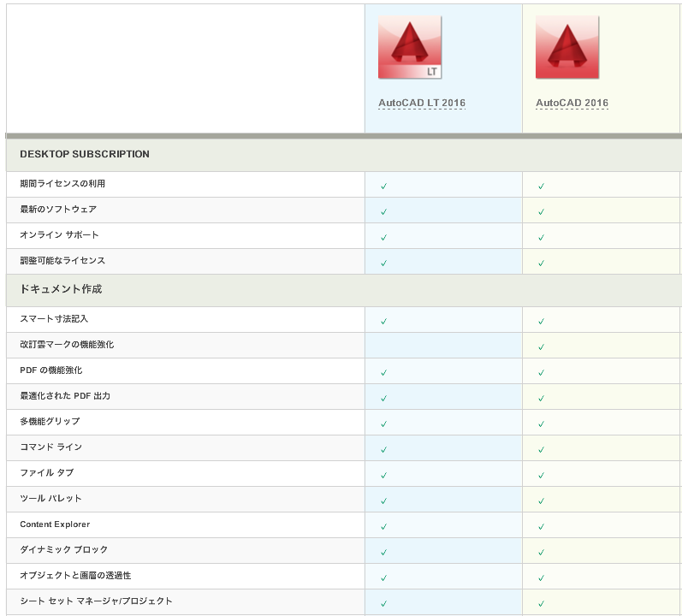The image size is (682, 616).
Task: Click AutoCAD LT checkmark for シート セット マネージャ
Action: click(x=383, y=604)
